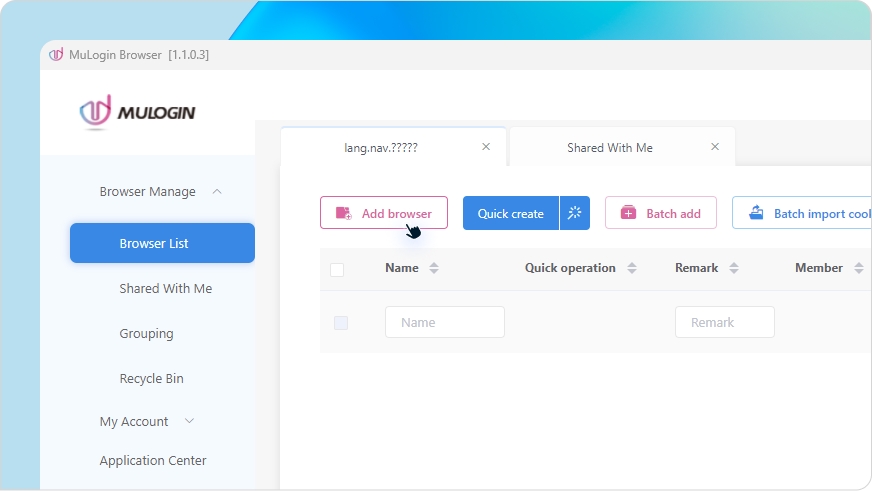Switch to the Shared With Me tab
The width and height of the screenshot is (872, 491).
click(x=609, y=147)
